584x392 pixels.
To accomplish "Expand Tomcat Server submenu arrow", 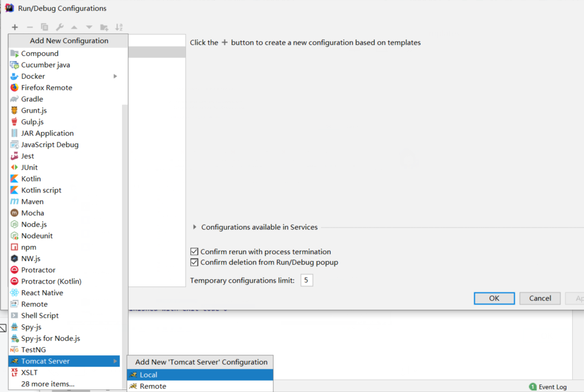I will coord(115,361).
